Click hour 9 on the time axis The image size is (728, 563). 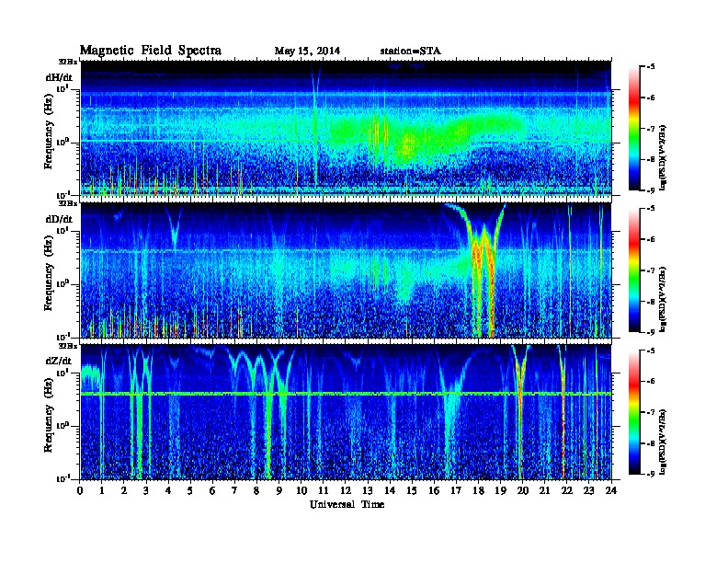pyautogui.click(x=279, y=491)
